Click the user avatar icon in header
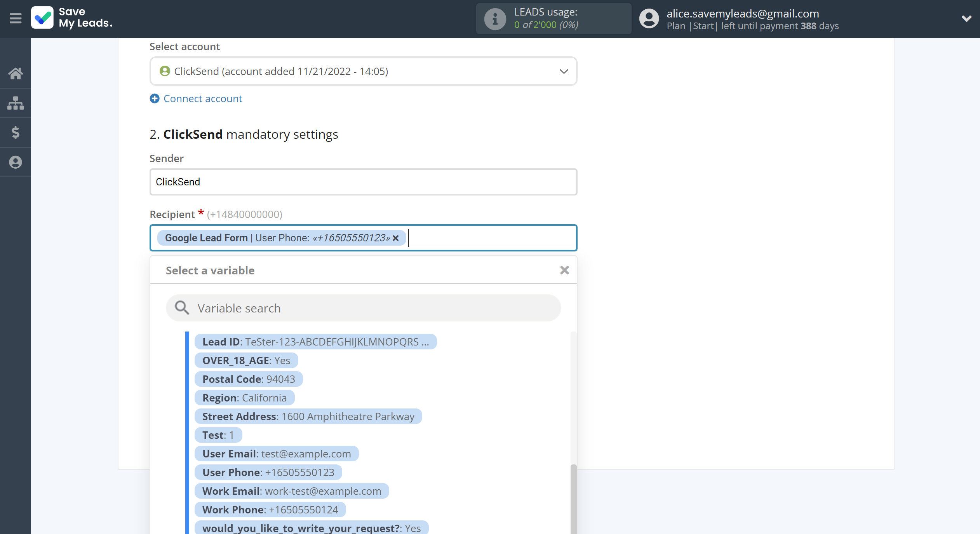Screen dimensions: 980x534 (649, 19)
